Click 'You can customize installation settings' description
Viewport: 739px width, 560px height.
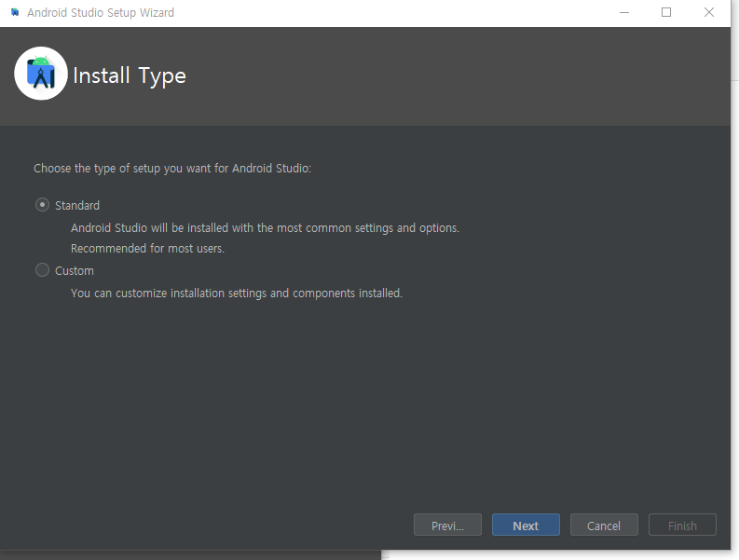click(237, 294)
